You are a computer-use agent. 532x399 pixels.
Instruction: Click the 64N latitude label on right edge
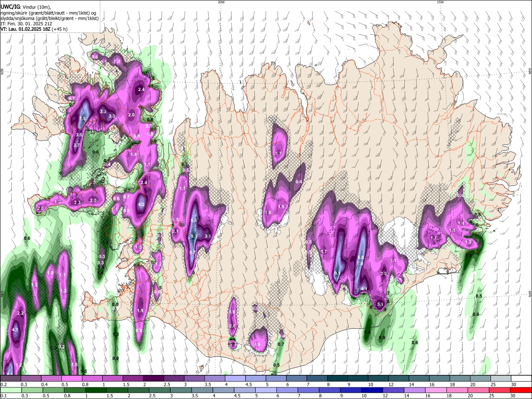(530, 294)
